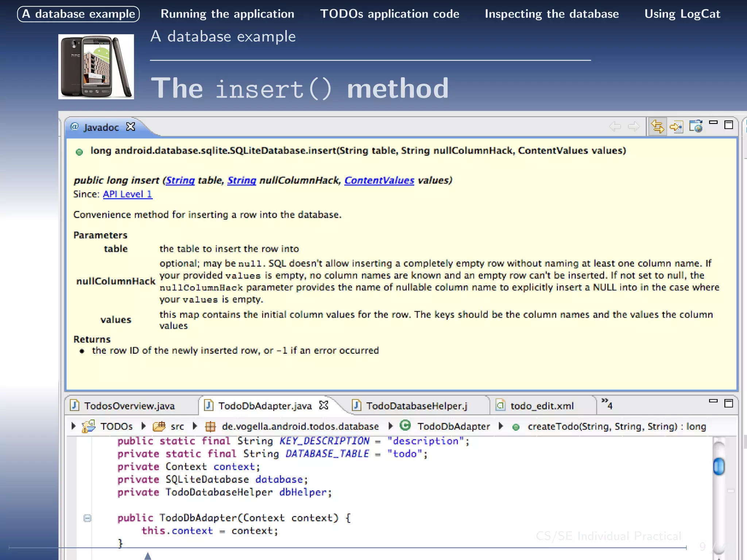Jump to 'Inspecting the database' section
Image resolution: width=747 pixels, height=560 pixels.
click(x=551, y=14)
